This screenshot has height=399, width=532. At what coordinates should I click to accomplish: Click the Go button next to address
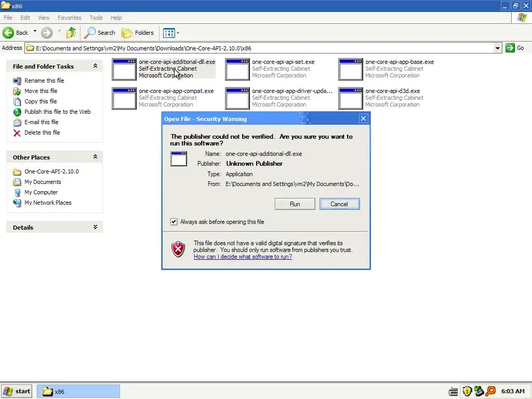point(515,48)
